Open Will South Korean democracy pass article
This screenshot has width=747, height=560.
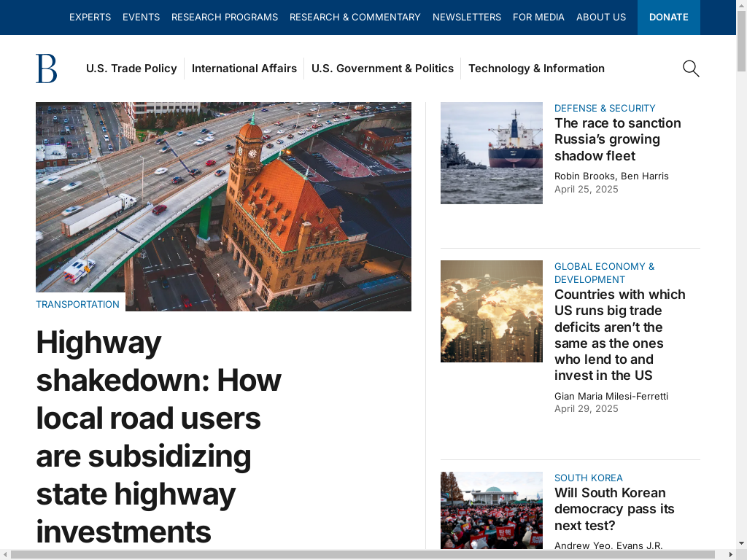click(x=614, y=509)
